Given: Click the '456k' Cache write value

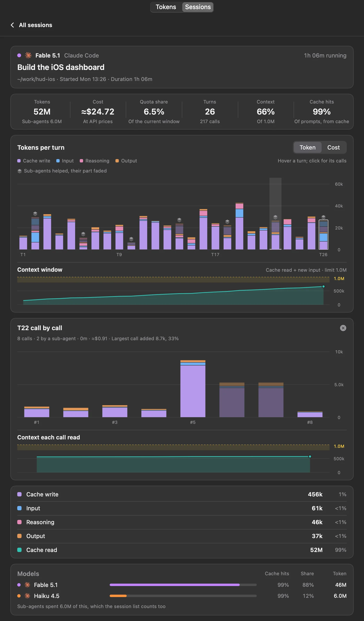Looking at the screenshot, I should pos(315,494).
